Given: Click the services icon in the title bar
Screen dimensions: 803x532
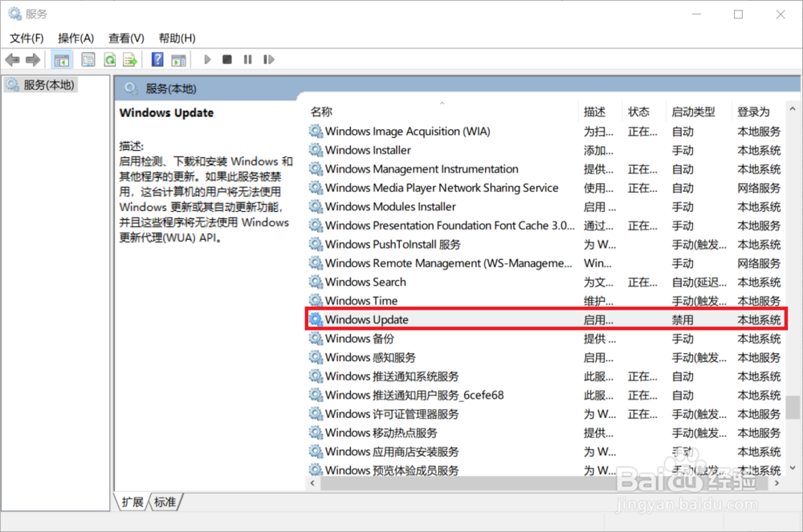Looking at the screenshot, I should point(14,14).
